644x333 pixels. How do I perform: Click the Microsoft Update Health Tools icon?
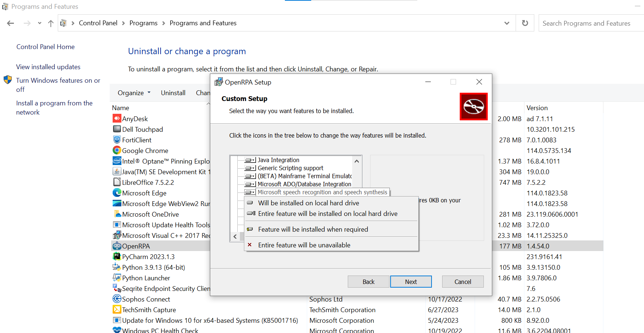pyautogui.click(x=117, y=224)
